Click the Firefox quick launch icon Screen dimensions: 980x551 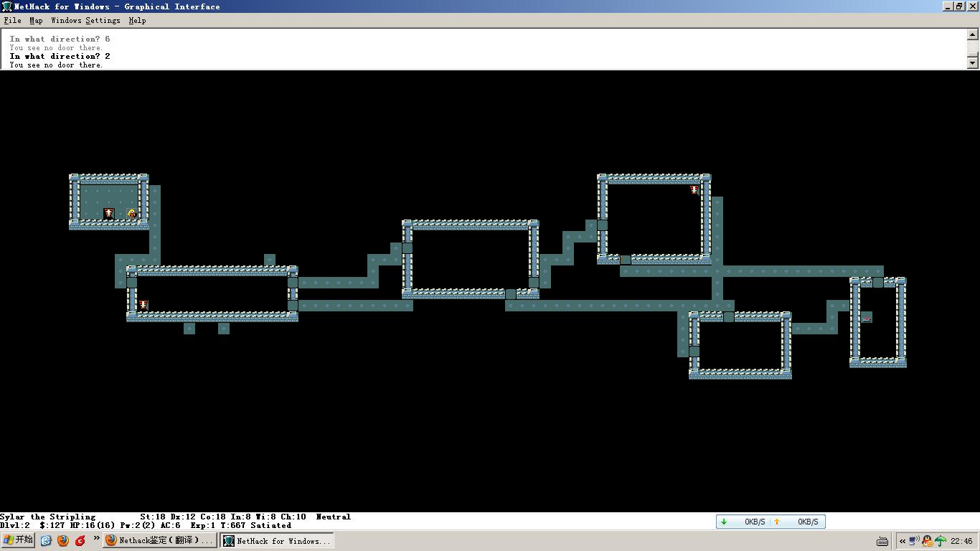coord(62,540)
